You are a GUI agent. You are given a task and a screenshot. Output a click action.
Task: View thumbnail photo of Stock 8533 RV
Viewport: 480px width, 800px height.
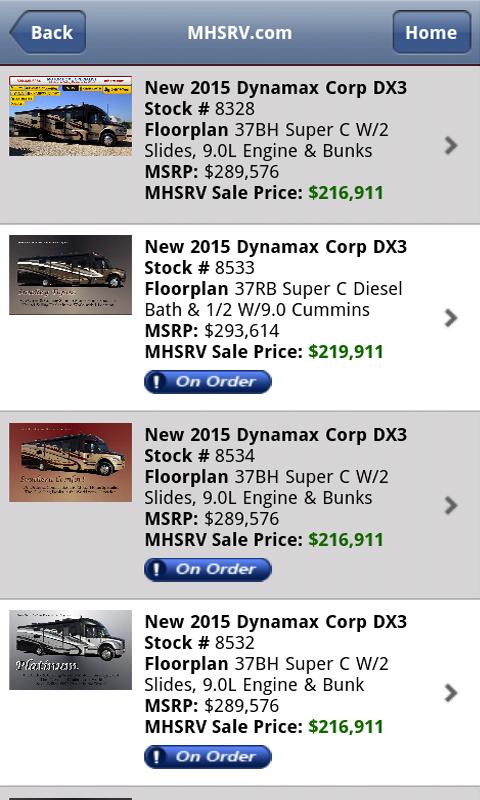[70, 275]
